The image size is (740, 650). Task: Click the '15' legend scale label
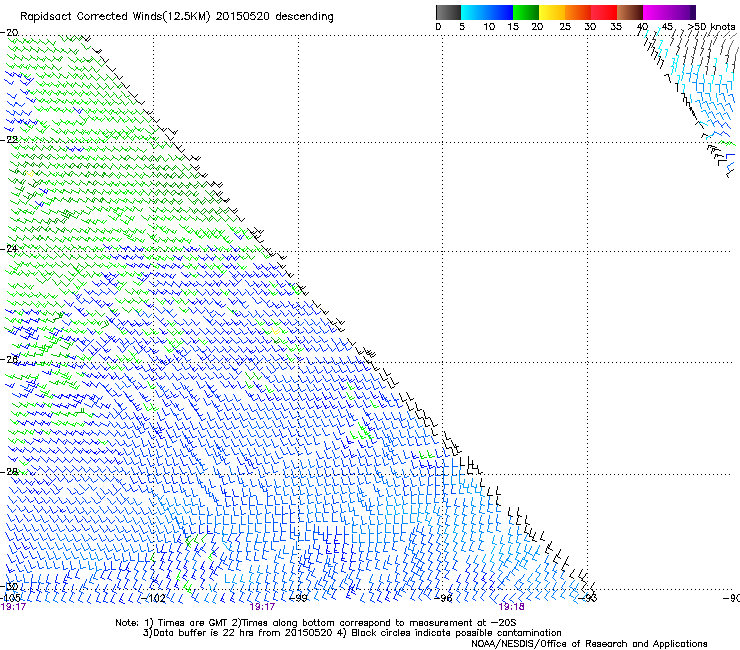point(513,26)
